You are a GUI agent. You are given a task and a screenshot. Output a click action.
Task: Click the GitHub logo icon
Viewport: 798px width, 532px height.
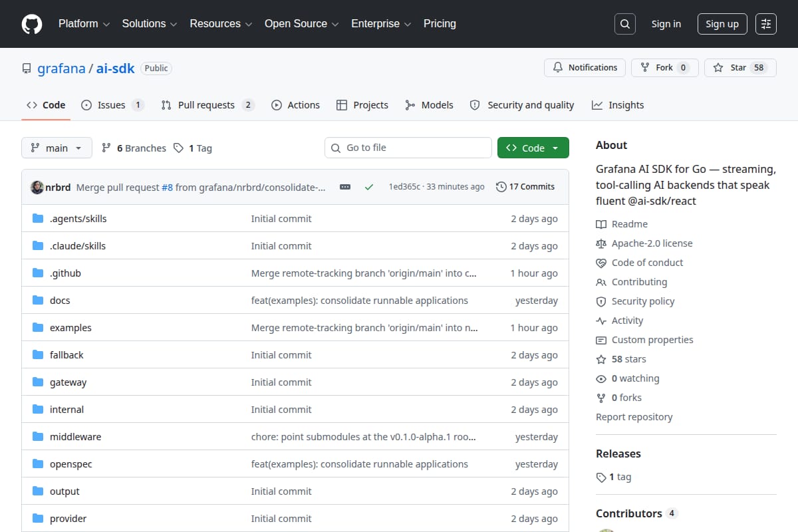click(x=32, y=24)
